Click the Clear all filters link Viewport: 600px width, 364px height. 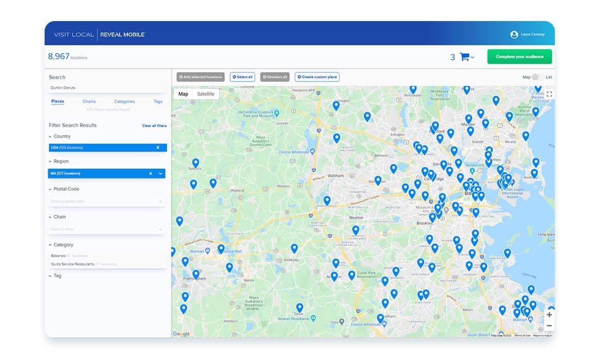154,126
